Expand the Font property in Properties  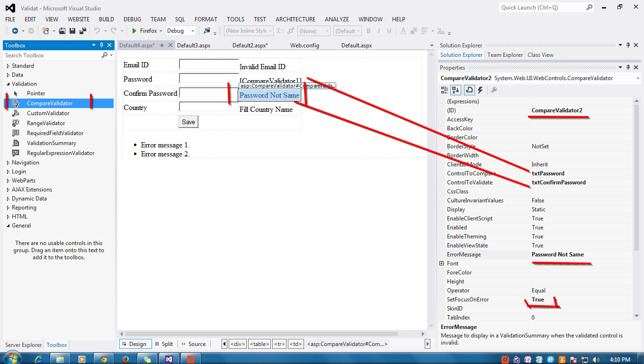(x=442, y=263)
